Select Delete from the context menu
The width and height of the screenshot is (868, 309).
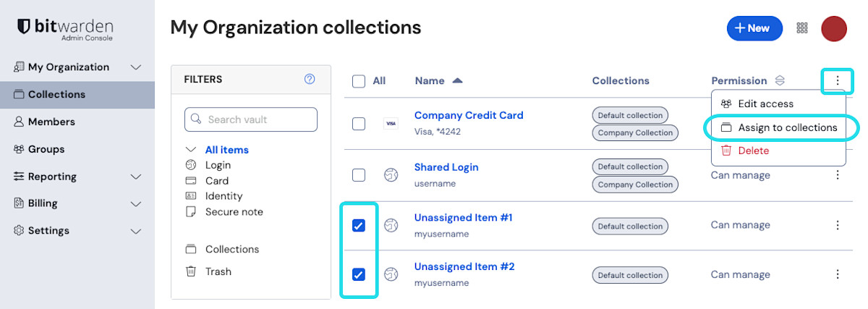(753, 151)
